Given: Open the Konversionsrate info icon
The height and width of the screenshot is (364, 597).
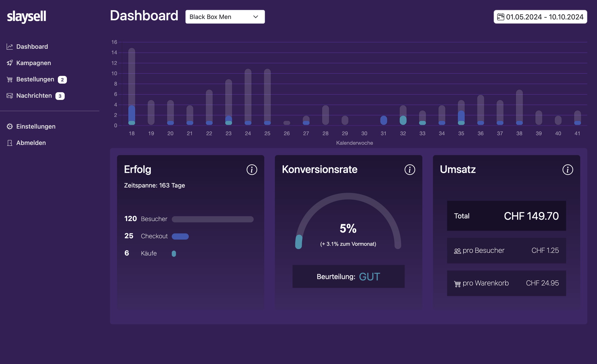Looking at the screenshot, I should click(410, 170).
